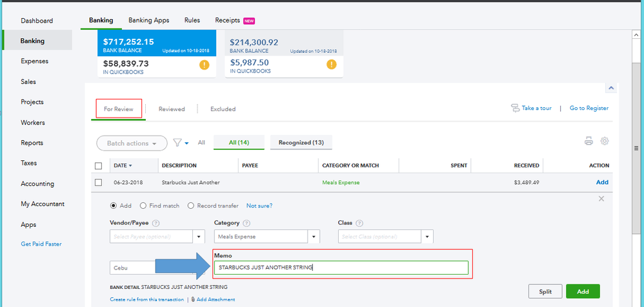The width and height of the screenshot is (644, 307).
Task: Click the yellow warning icon on the $58,839.73 account
Action: click(204, 65)
